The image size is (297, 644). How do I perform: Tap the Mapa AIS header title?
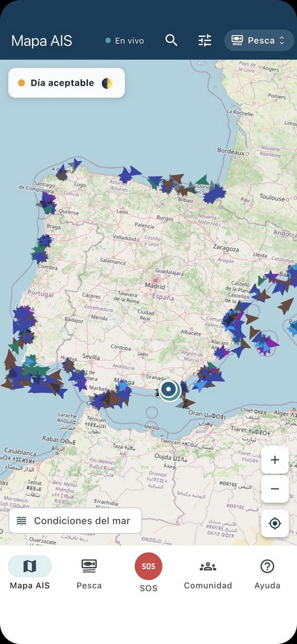click(x=42, y=40)
